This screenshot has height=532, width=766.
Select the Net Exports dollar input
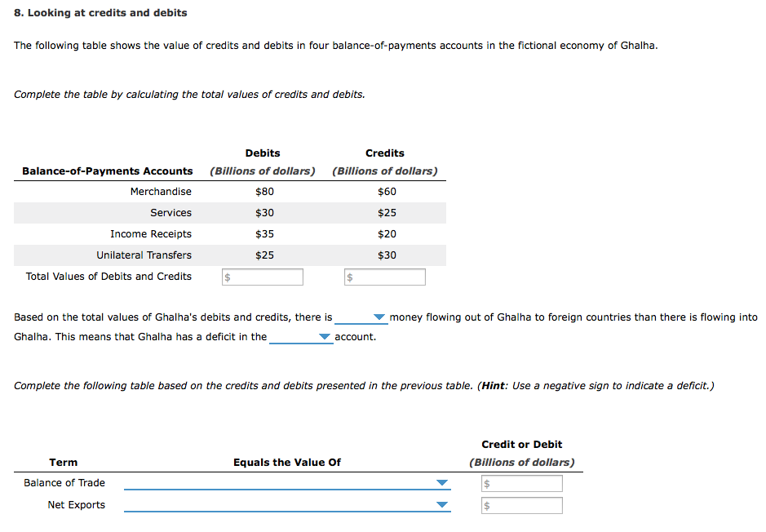522,506
